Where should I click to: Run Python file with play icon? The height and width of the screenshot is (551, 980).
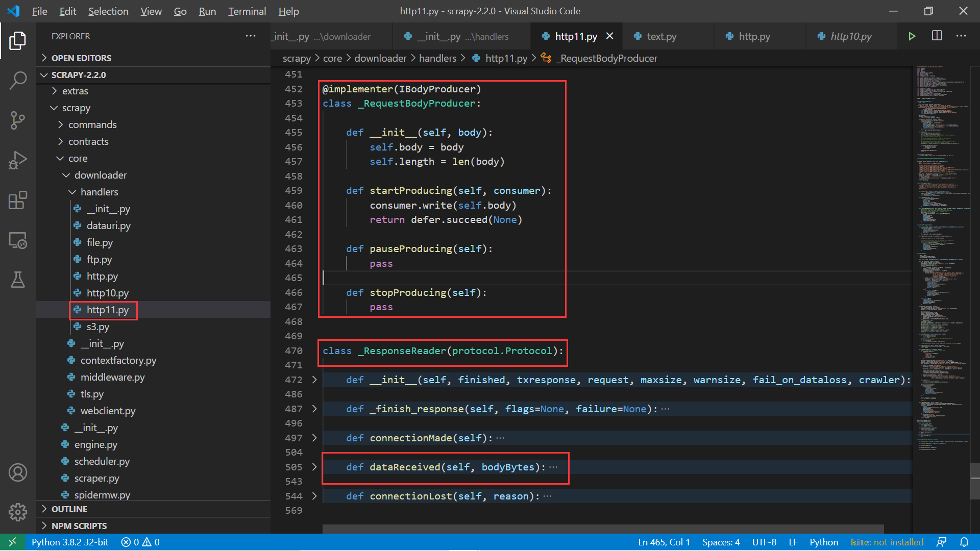[912, 36]
